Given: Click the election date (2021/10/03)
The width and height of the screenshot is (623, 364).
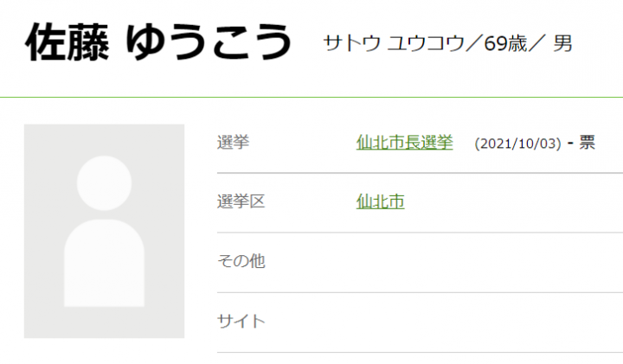Looking at the screenshot, I should [x=517, y=144].
